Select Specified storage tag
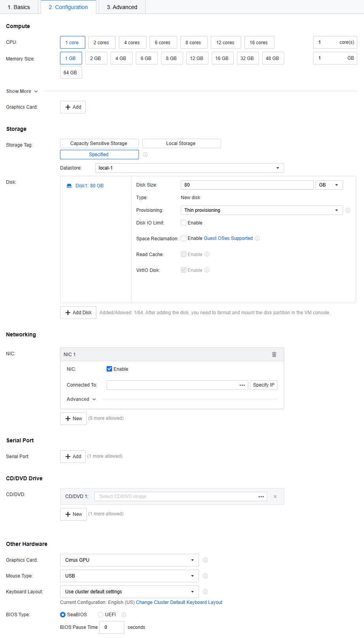The height and width of the screenshot is (638, 364). tap(99, 155)
